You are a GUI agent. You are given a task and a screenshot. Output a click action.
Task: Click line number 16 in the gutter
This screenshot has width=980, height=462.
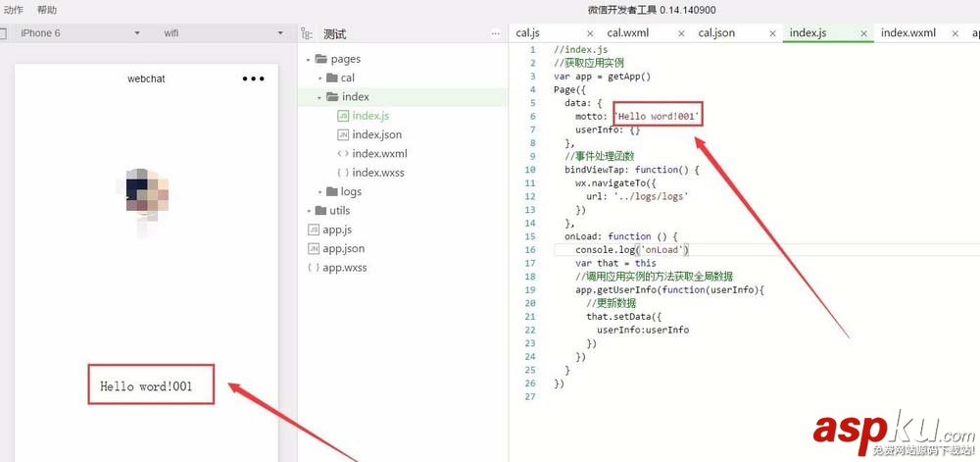click(x=530, y=249)
